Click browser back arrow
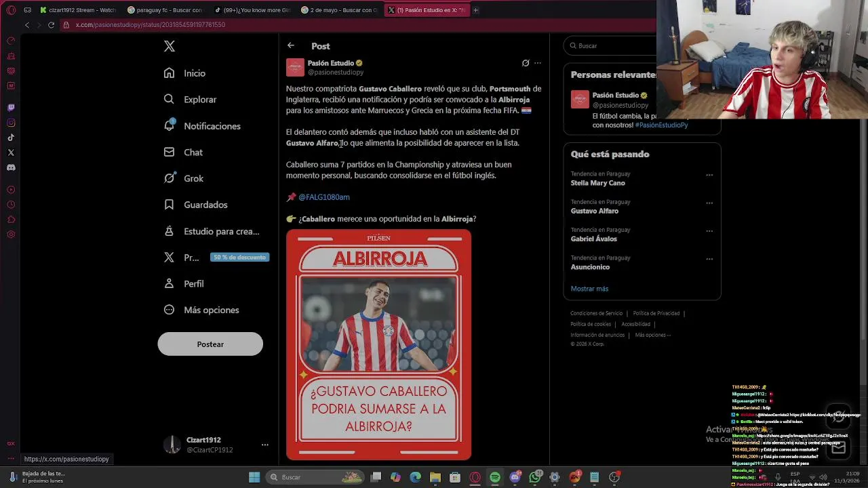Screen dimensions: 868x488 [27, 24]
